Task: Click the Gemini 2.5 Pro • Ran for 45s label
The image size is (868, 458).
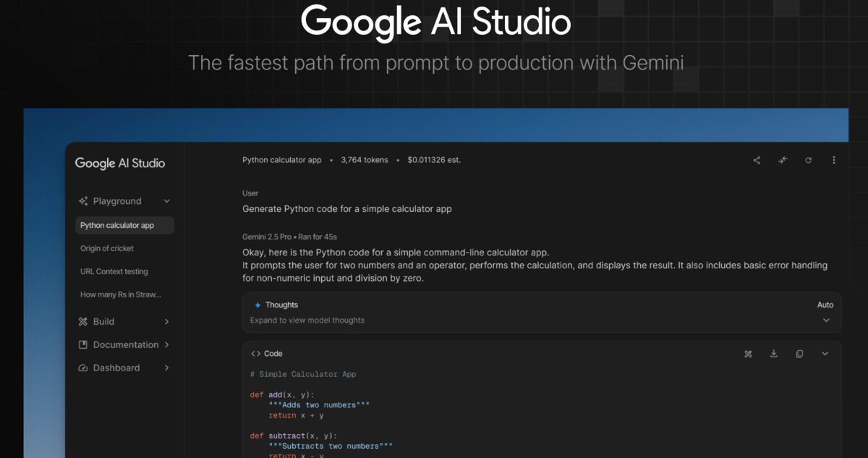Action: (x=289, y=237)
